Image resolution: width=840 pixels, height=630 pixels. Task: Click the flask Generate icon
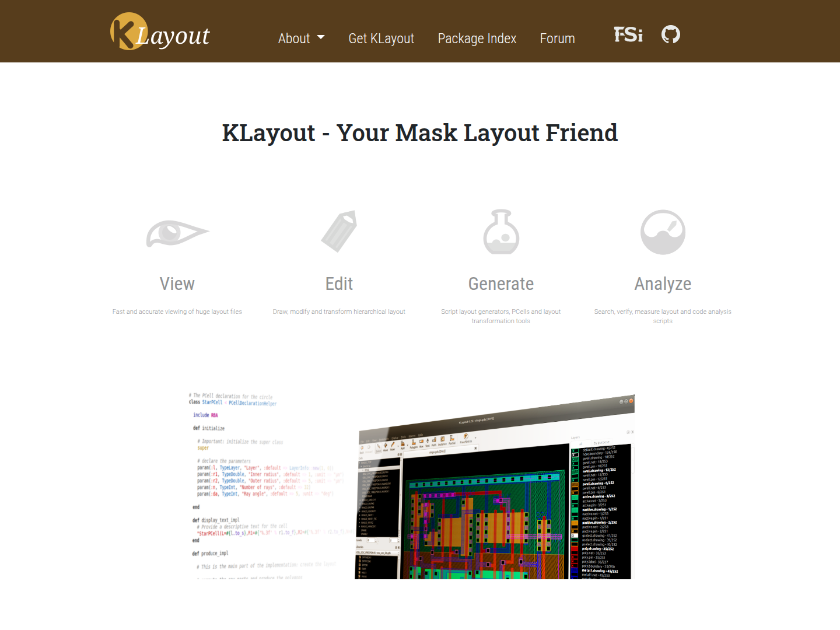(x=501, y=232)
